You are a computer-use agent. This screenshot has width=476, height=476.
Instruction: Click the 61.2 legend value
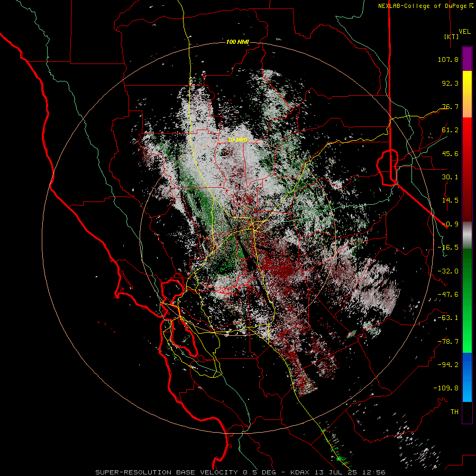(450, 130)
